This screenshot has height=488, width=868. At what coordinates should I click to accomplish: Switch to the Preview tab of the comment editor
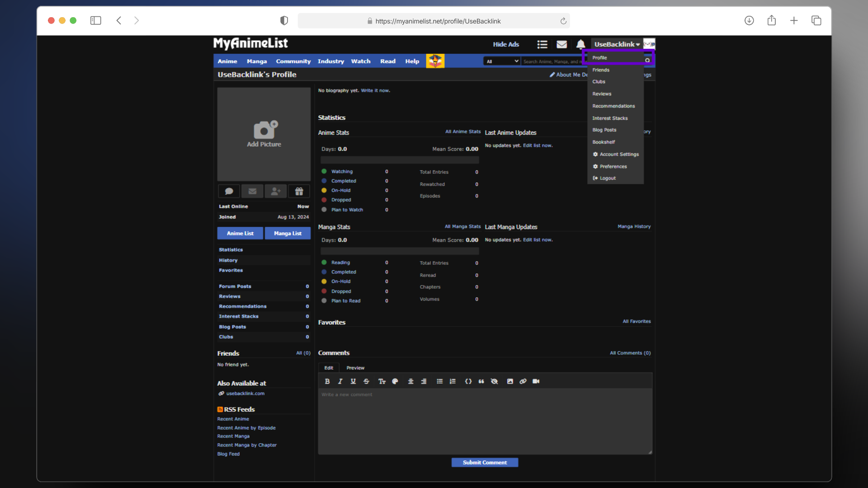[355, 367]
